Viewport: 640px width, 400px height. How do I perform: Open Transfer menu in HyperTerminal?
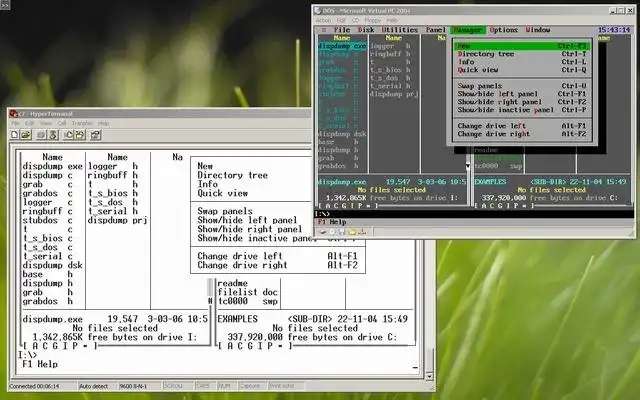pos(82,123)
